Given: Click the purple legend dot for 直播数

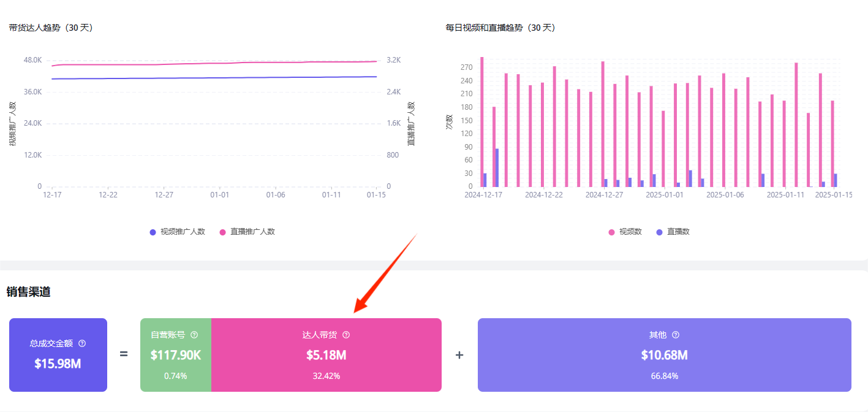Looking at the screenshot, I should click(x=659, y=232).
